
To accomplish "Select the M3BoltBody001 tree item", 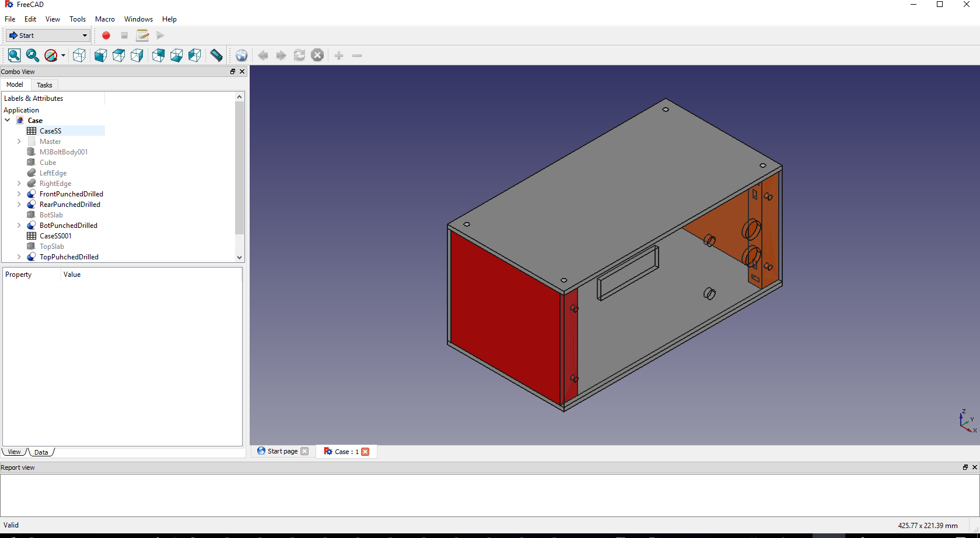I will pyautogui.click(x=64, y=152).
